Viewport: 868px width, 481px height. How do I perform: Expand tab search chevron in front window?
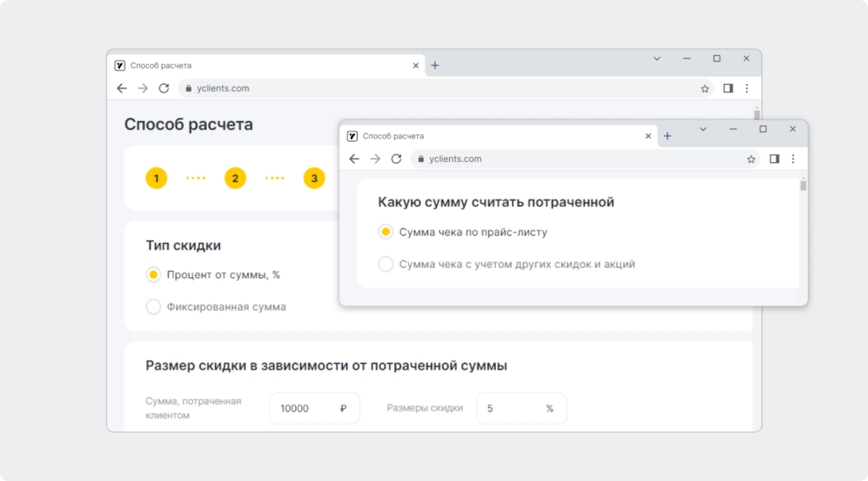703,129
